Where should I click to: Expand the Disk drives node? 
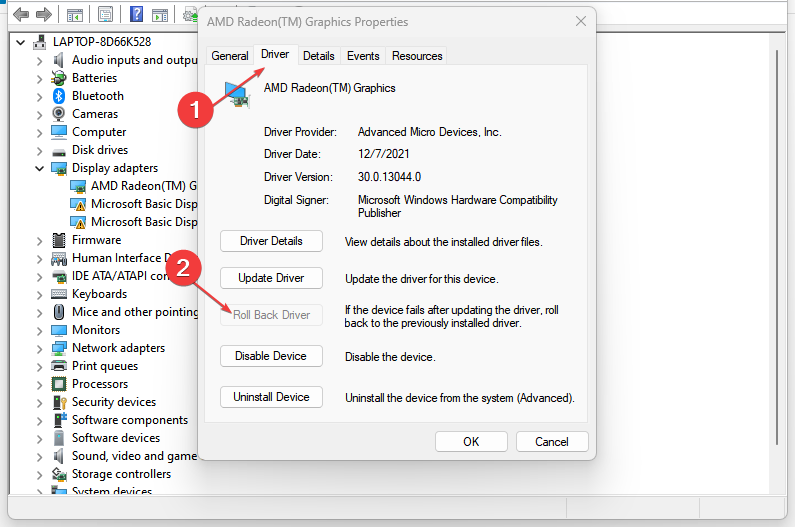tap(40, 151)
